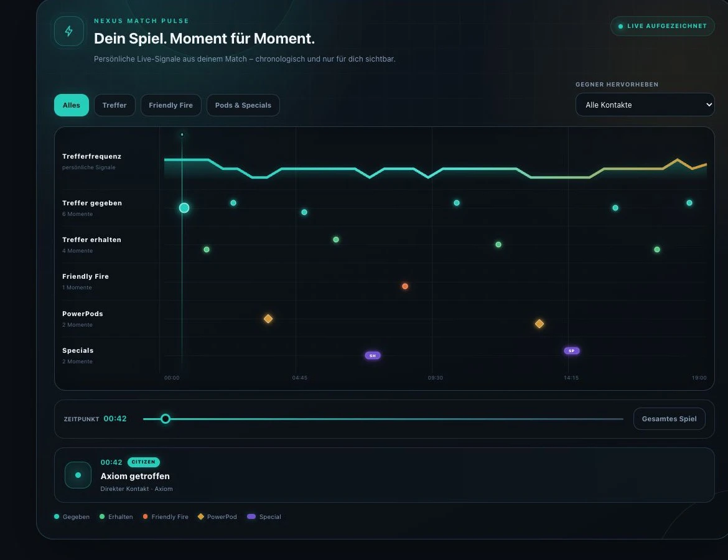The width and height of the screenshot is (728, 560).
Task: Click the Specials row label
Action: [78, 350]
